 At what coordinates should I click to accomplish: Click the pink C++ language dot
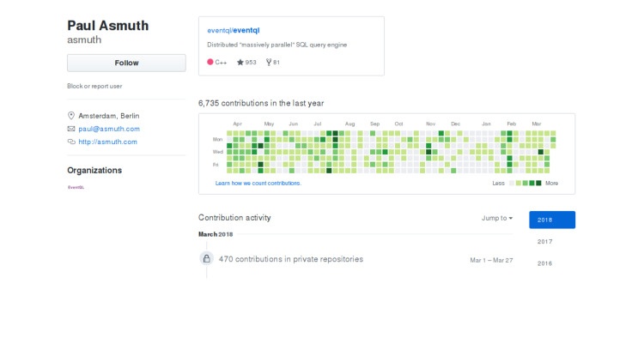(210, 62)
